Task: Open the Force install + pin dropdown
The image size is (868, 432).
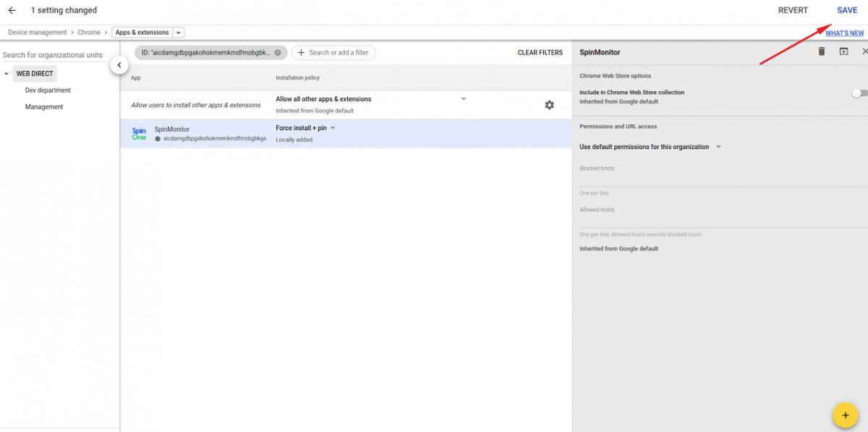Action: (333, 128)
